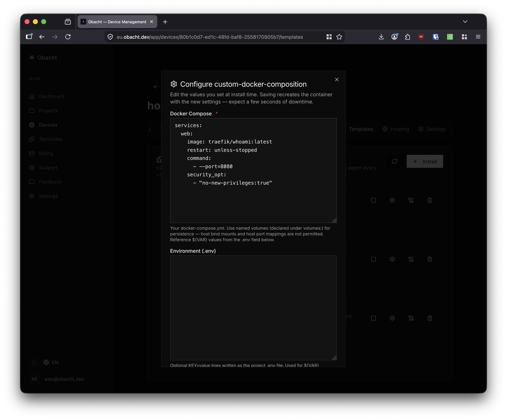Click the first row configure gear icon
The image size is (507, 420).
[392, 200]
